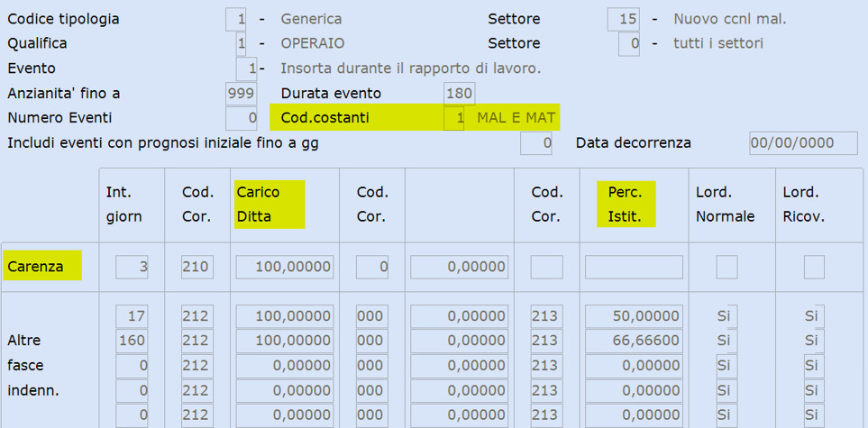Edit Carico Ditta 100,00000 in the 160-day row
868x428 pixels.
point(285,341)
